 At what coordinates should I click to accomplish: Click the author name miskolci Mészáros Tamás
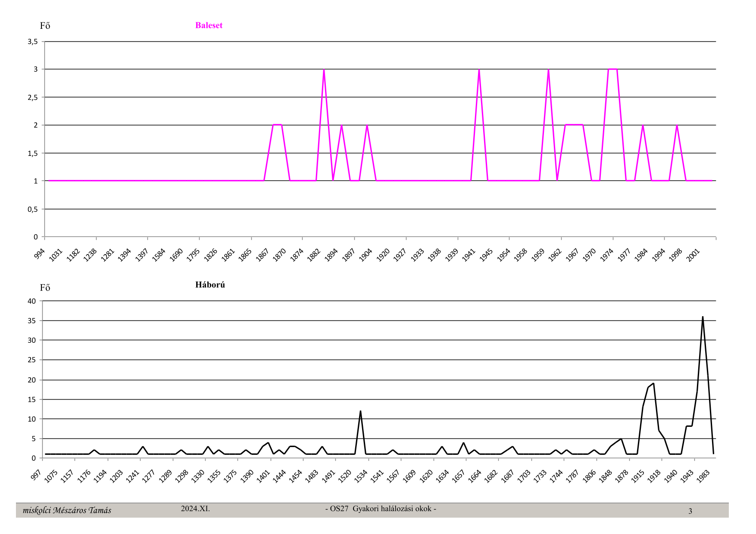click(x=67, y=510)
